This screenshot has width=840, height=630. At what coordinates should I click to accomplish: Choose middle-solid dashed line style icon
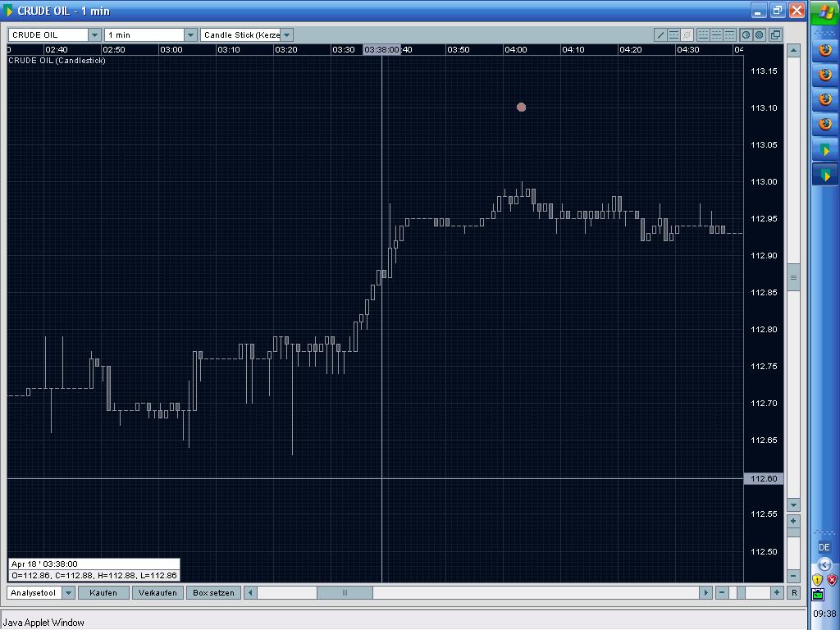[716, 35]
